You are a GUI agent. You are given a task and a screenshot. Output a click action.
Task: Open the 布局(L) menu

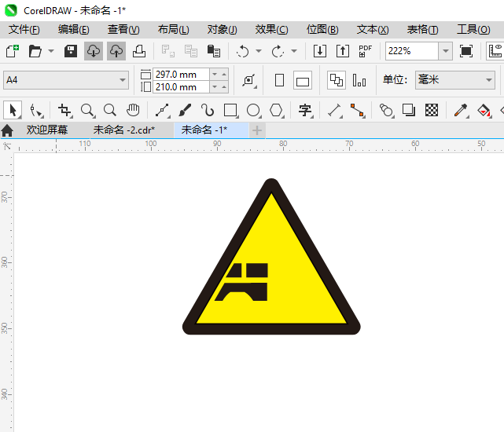[173, 30]
